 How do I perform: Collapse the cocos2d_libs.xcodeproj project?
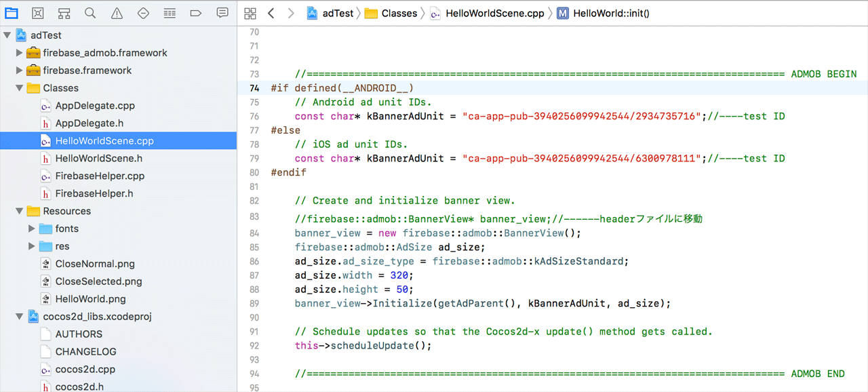click(x=19, y=317)
